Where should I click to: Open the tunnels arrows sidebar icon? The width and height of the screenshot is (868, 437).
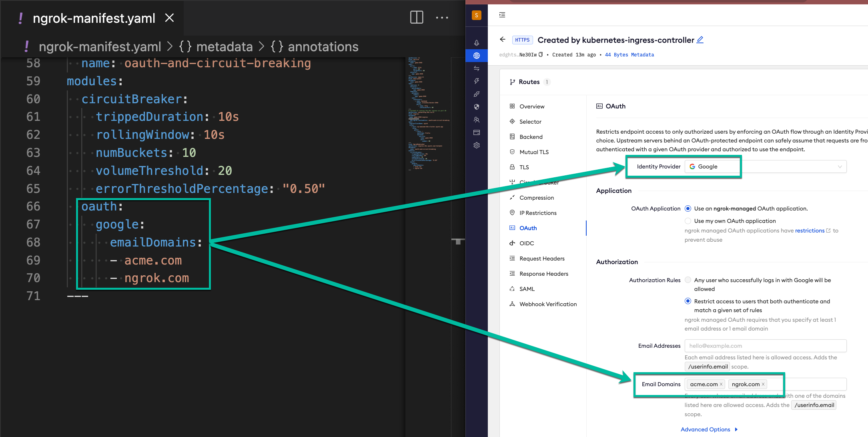476,68
